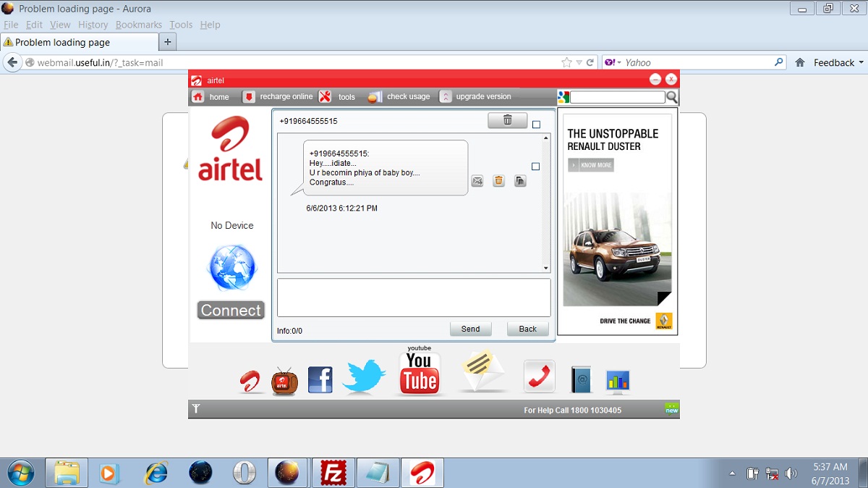Viewport: 868px width, 488px height.
Task: Open the usage statistics chart icon
Action: (618, 381)
